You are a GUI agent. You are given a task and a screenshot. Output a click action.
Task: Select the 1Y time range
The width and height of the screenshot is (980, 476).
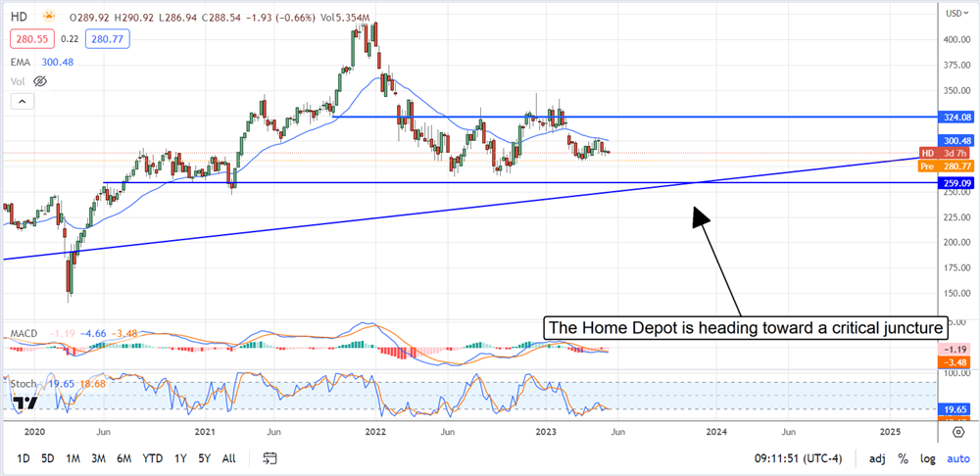[180, 458]
